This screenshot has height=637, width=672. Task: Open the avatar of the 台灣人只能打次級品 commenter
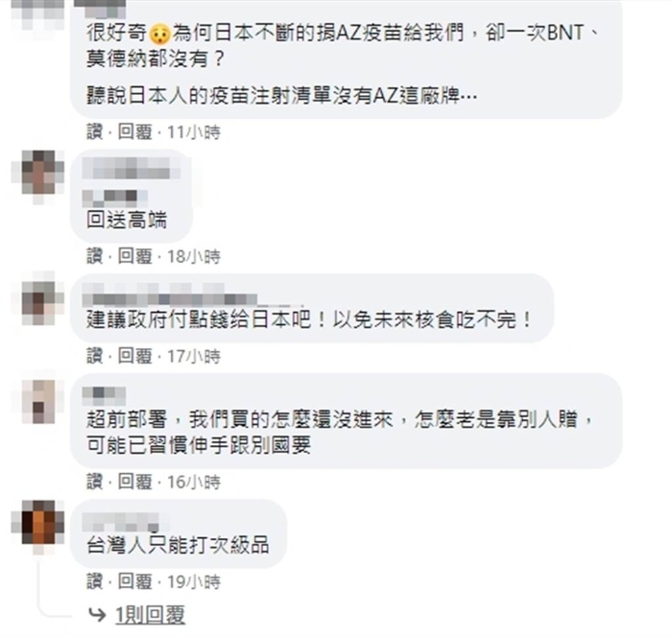[38, 527]
